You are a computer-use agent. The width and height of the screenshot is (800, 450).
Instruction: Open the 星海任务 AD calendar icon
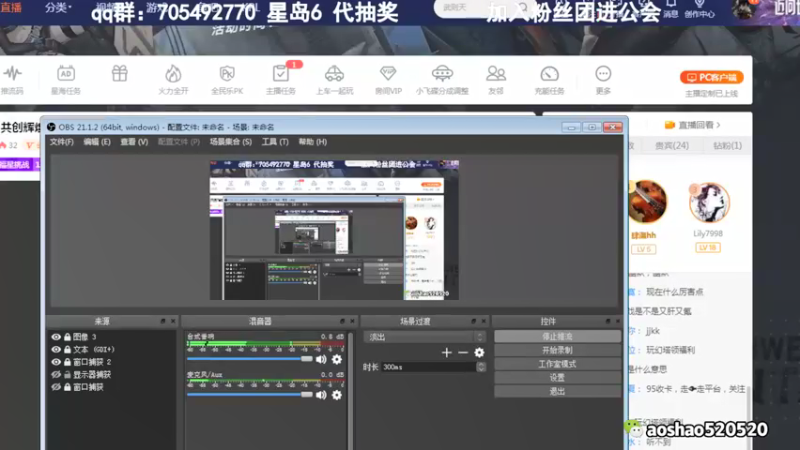[x=66, y=74]
